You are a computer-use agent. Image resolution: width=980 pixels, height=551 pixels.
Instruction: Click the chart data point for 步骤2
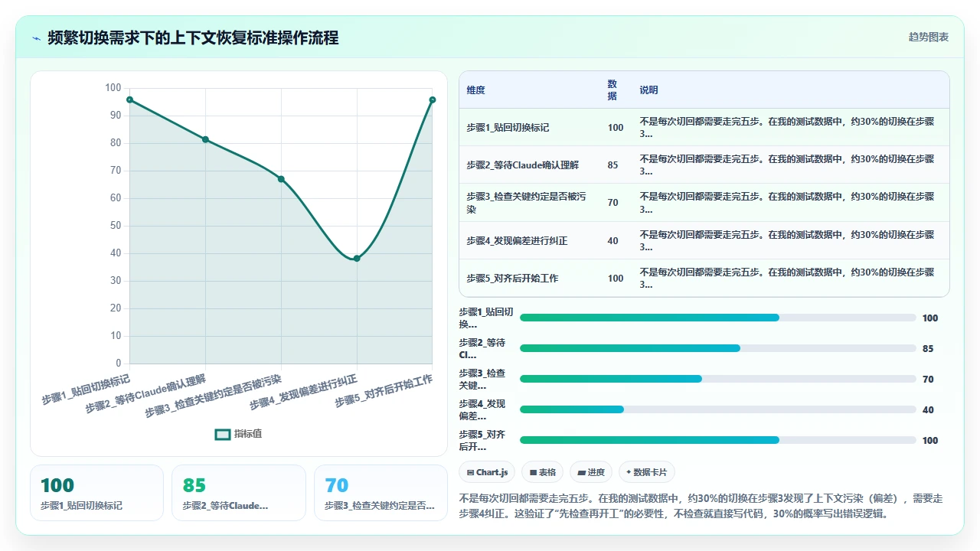(205, 139)
